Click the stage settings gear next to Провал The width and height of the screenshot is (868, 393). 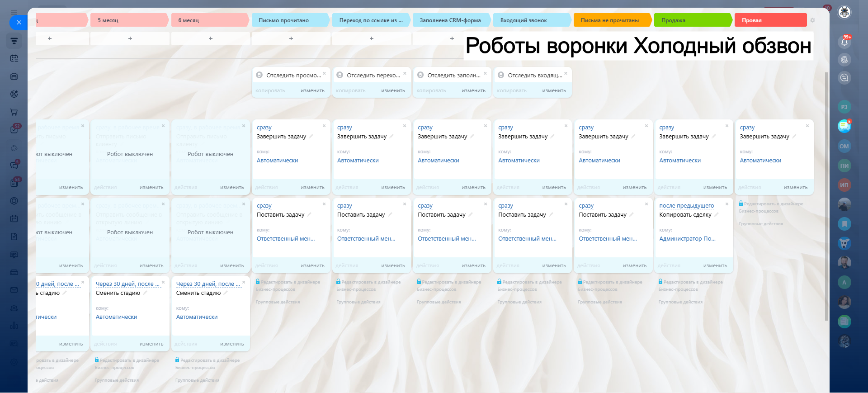tap(812, 20)
